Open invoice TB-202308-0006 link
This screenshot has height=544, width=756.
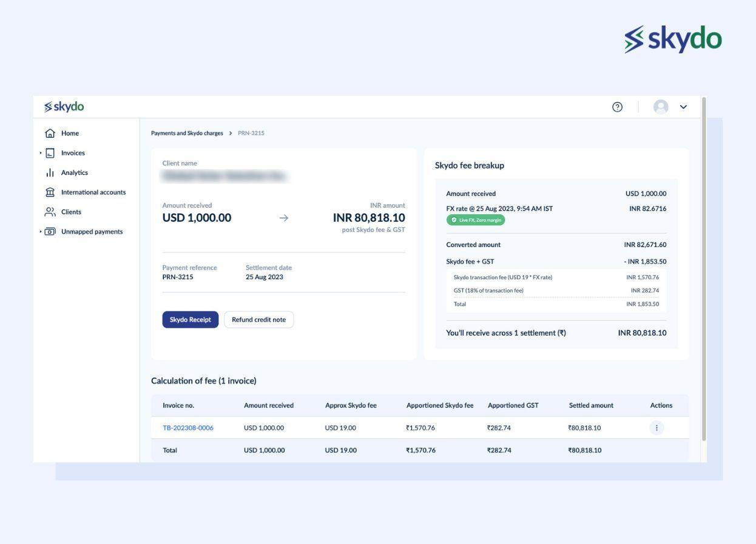click(x=188, y=427)
